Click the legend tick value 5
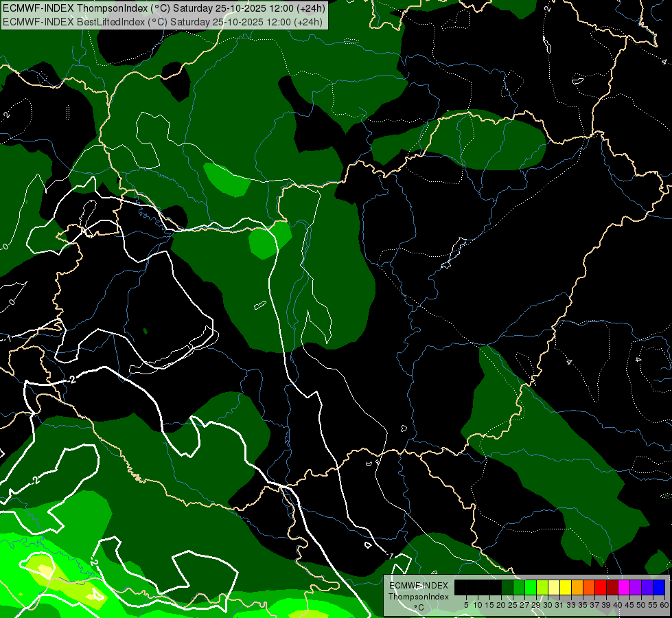672x618 pixels. (466, 605)
